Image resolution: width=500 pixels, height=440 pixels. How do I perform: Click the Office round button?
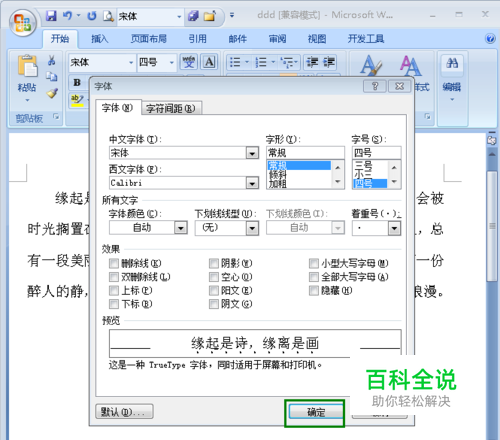point(22,23)
